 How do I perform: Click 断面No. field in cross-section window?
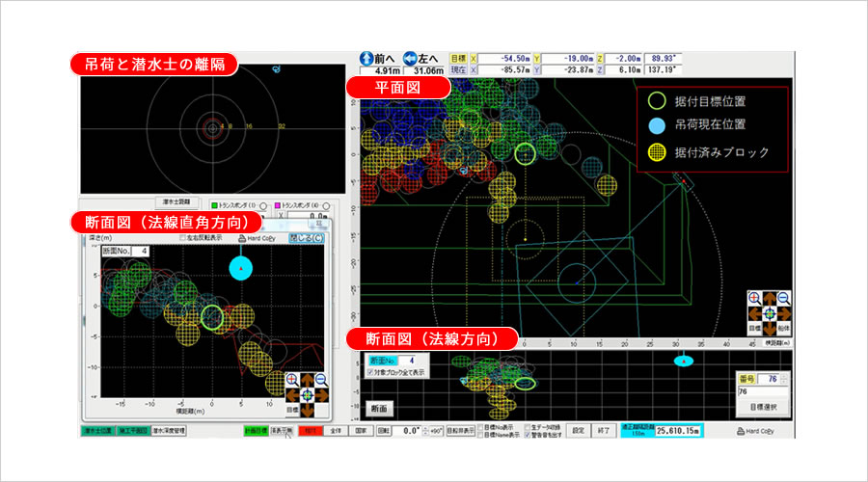(x=140, y=252)
